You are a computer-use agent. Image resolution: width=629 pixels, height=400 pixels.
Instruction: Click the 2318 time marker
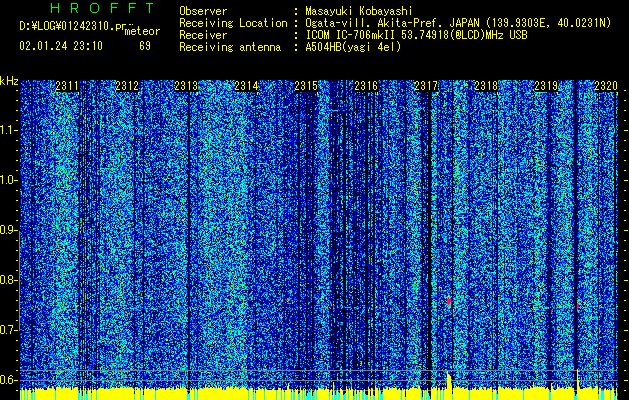coord(486,86)
